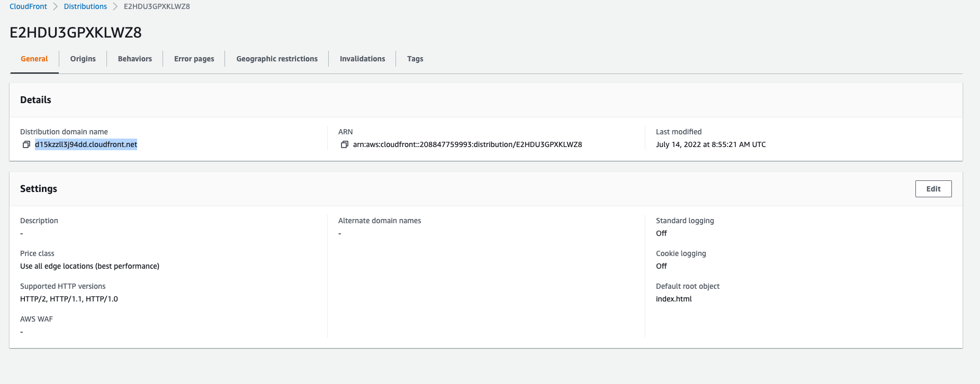Viewport: 980px width, 384px height.
Task: Click the Details section heading
Action: coord(35,100)
